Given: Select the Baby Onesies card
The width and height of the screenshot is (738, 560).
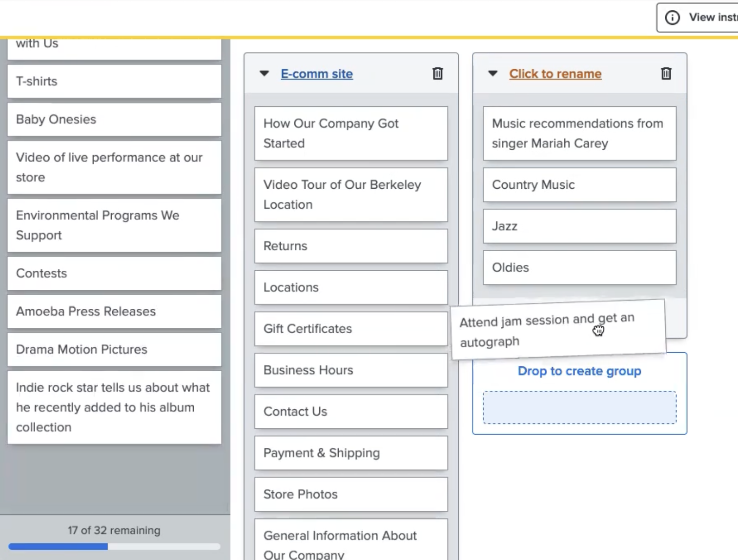Looking at the screenshot, I should 114,120.
